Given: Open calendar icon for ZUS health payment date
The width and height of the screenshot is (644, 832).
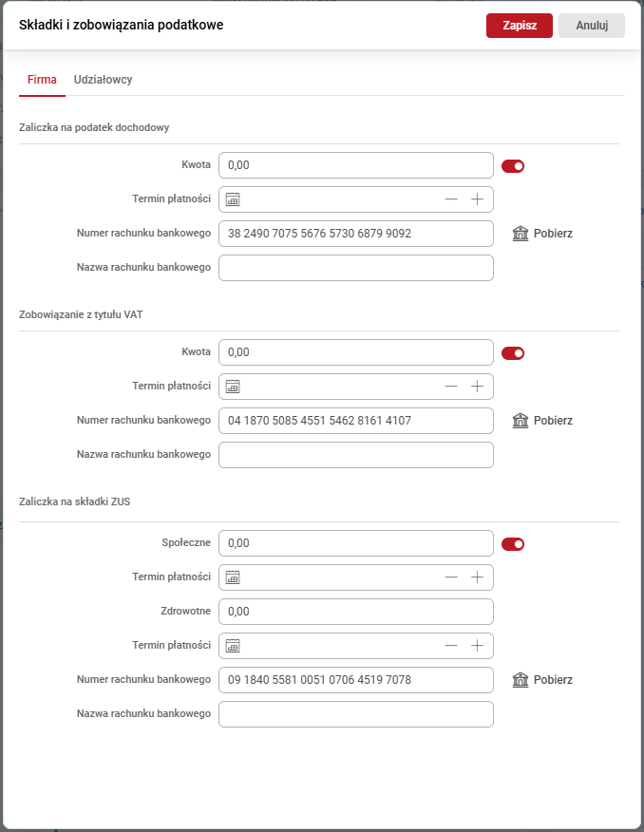Looking at the screenshot, I should point(234,646).
